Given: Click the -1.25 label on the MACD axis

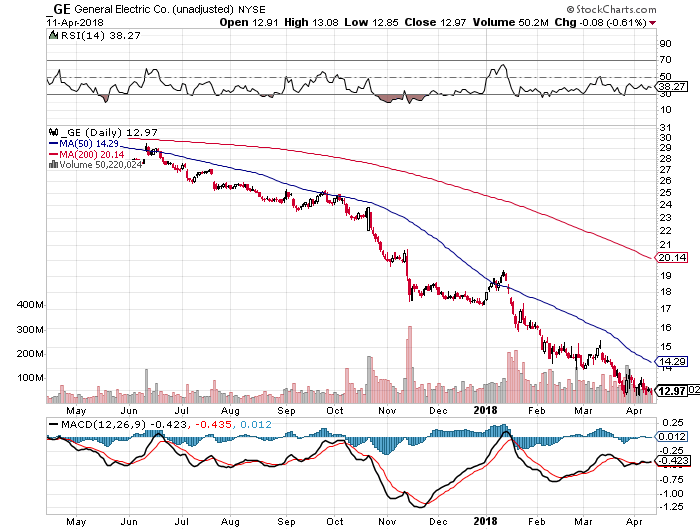Looking at the screenshot, I should [x=671, y=507].
